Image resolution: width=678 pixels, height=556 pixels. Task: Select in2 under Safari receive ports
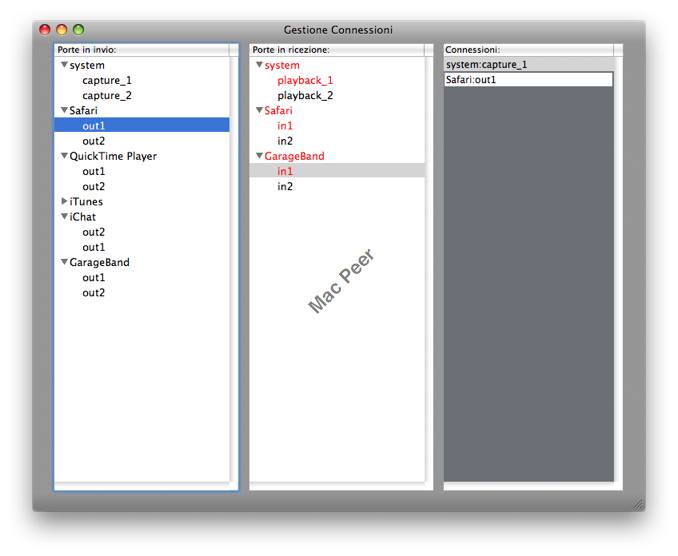[285, 141]
